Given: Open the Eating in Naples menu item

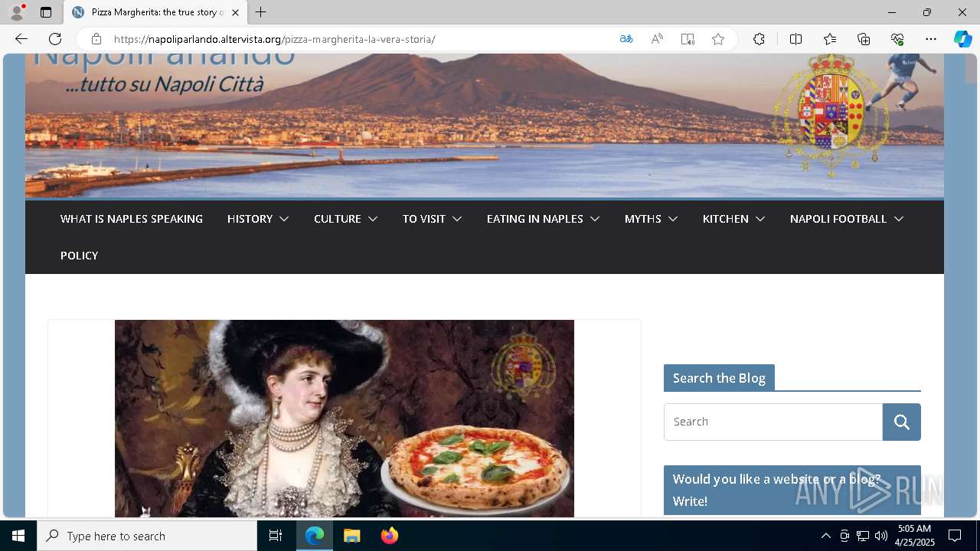Looking at the screenshot, I should [x=535, y=219].
